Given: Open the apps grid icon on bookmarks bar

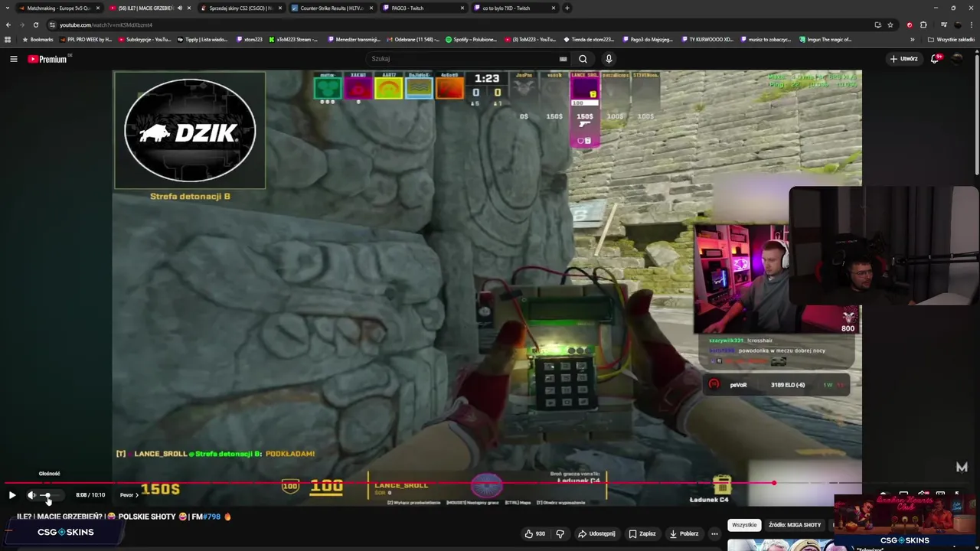Looking at the screenshot, I should pos(8,40).
